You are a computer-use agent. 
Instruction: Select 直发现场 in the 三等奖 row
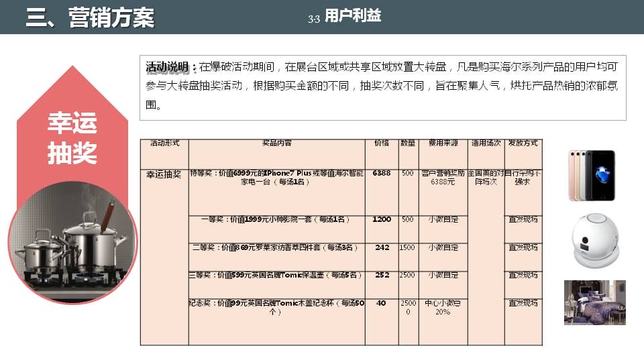click(x=523, y=275)
